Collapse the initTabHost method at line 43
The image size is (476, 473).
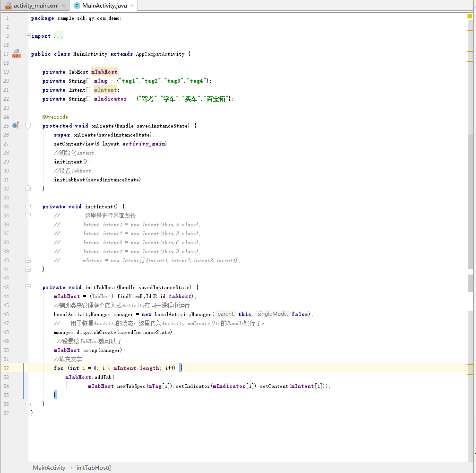coord(28,287)
